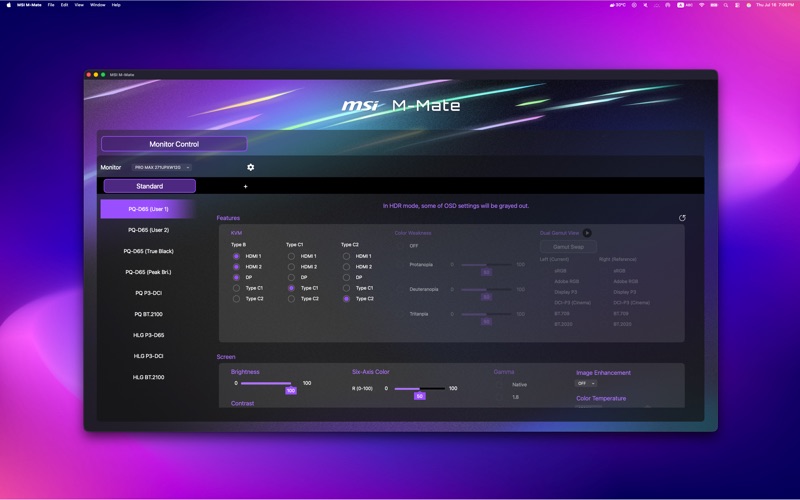Open the Help menu
The width and height of the screenshot is (800, 500).
(116, 5)
